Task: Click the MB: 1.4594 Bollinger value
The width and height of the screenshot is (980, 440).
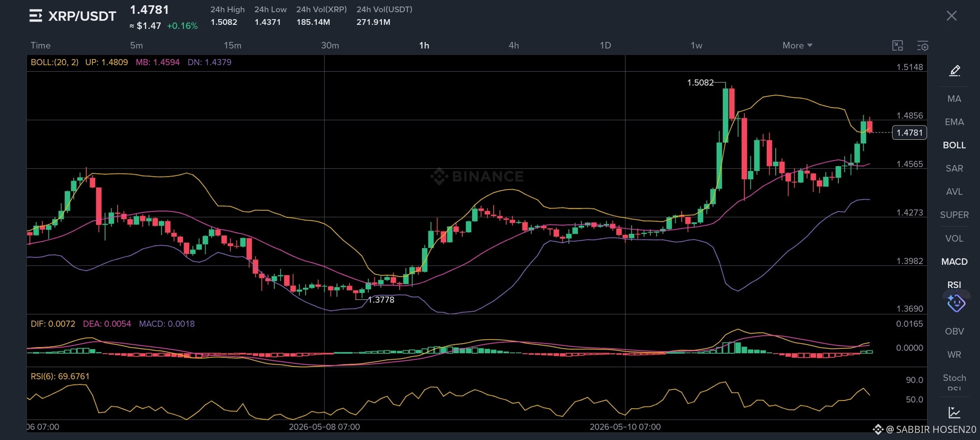Action: pos(157,62)
